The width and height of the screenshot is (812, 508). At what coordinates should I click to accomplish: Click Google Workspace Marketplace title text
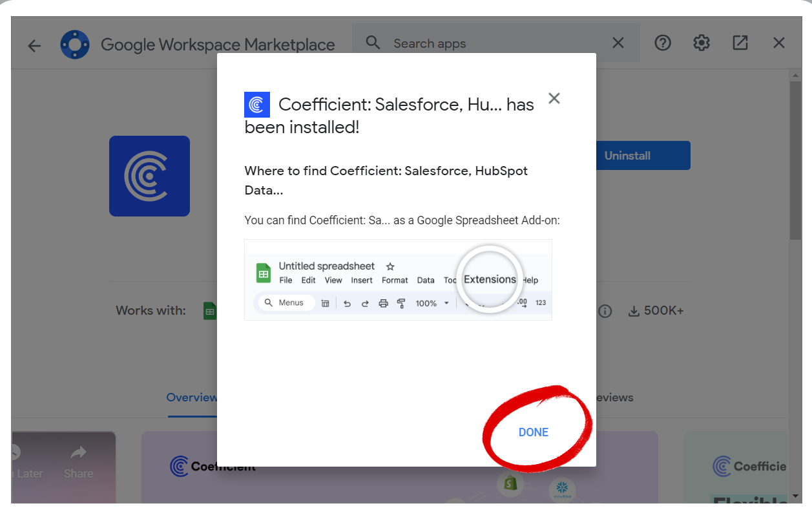tap(218, 45)
